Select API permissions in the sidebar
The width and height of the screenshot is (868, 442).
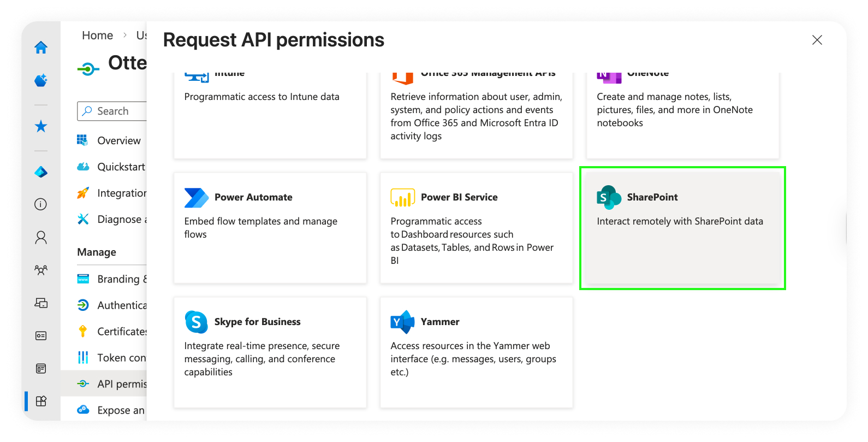click(121, 384)
